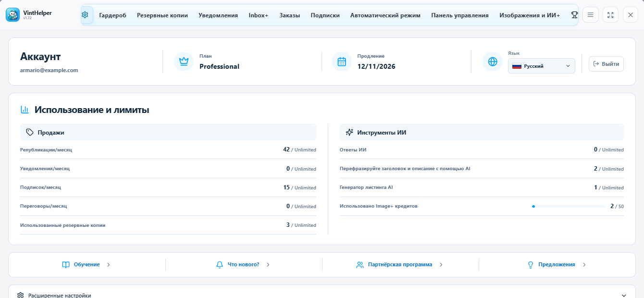Open the Обучение link

87,264
